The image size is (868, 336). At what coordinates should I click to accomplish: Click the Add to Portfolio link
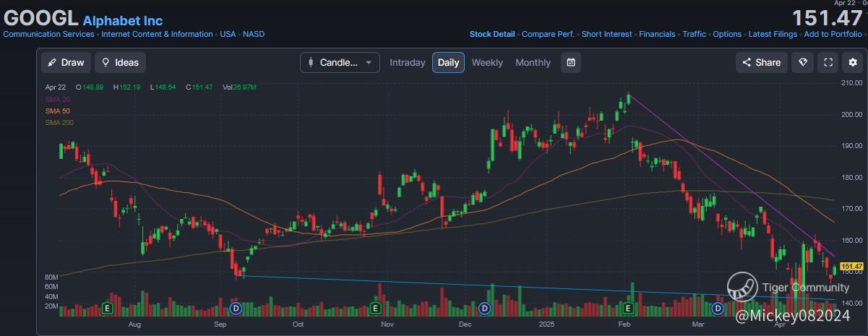click(x=833, y=34)
